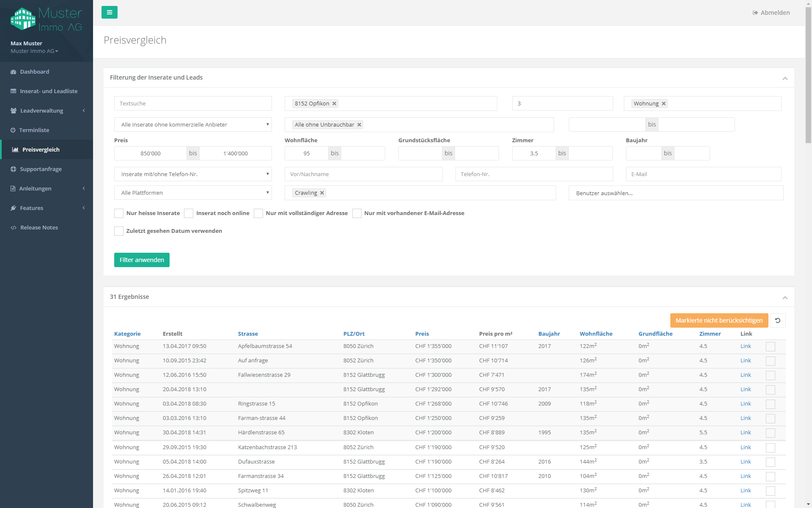Remove the Alle ohne Unbrauchbar tag

coord(359,125)
